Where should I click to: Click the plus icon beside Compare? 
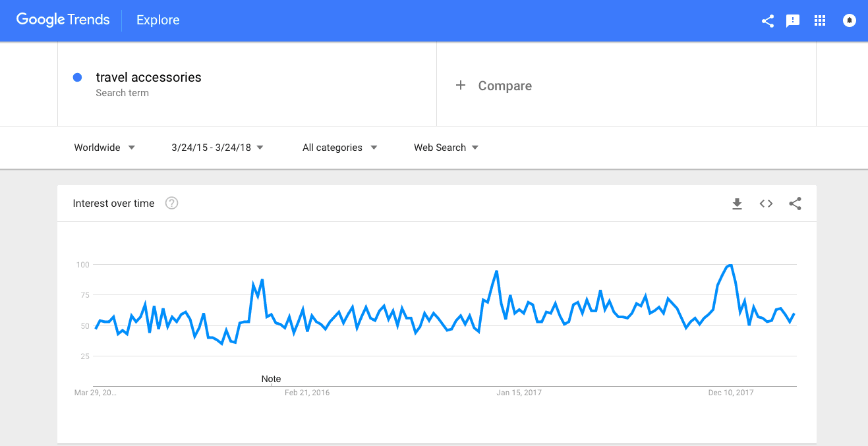461,85
